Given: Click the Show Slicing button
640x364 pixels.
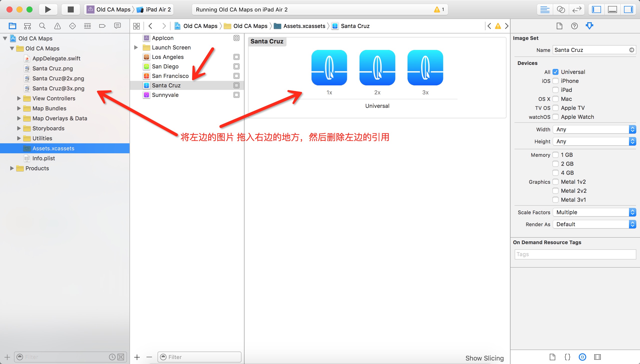Looking at the screenshot, I should point(484,358).
